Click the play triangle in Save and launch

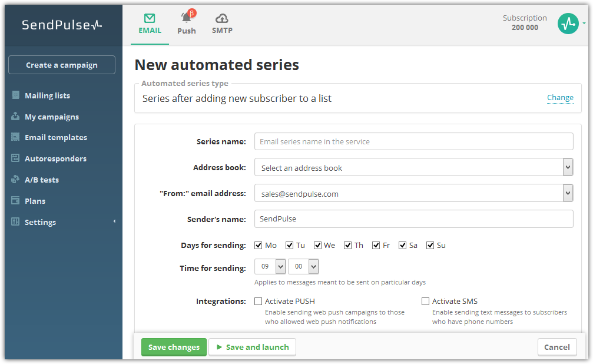pos(219,347)
